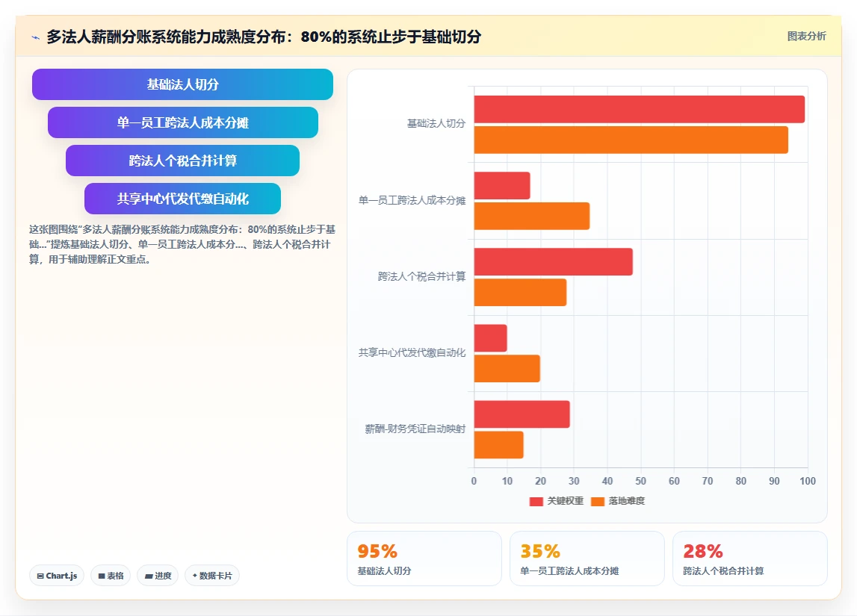Click the x-axis tick value 20
This screenshot has height=616, width=857.
pyautogui.click(x=540, y=481)
